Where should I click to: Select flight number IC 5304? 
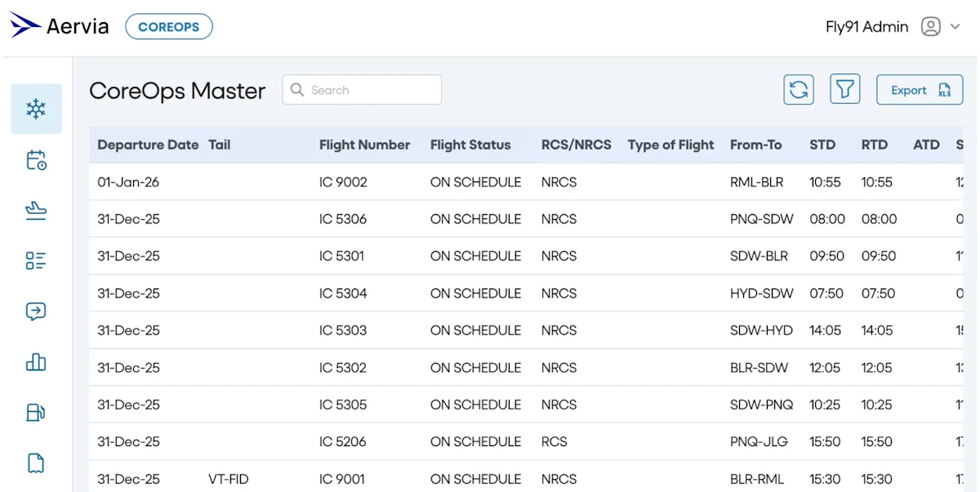(343, 293)
